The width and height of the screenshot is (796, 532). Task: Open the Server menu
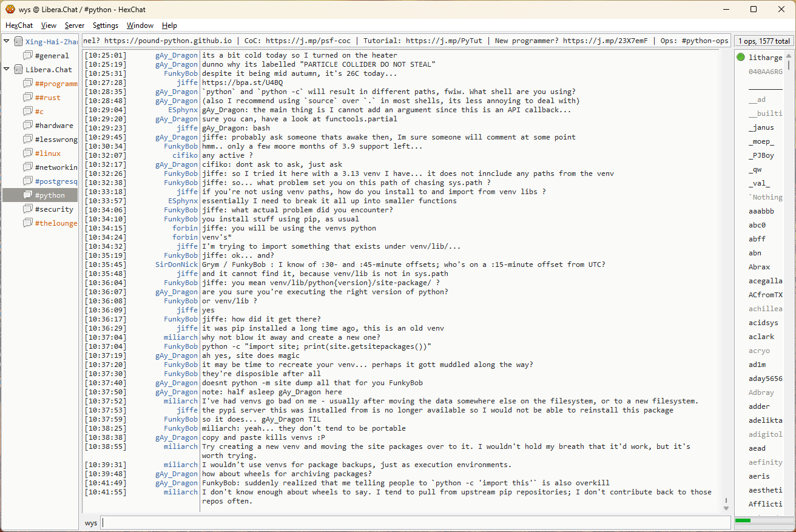click(x=75, y=25)
